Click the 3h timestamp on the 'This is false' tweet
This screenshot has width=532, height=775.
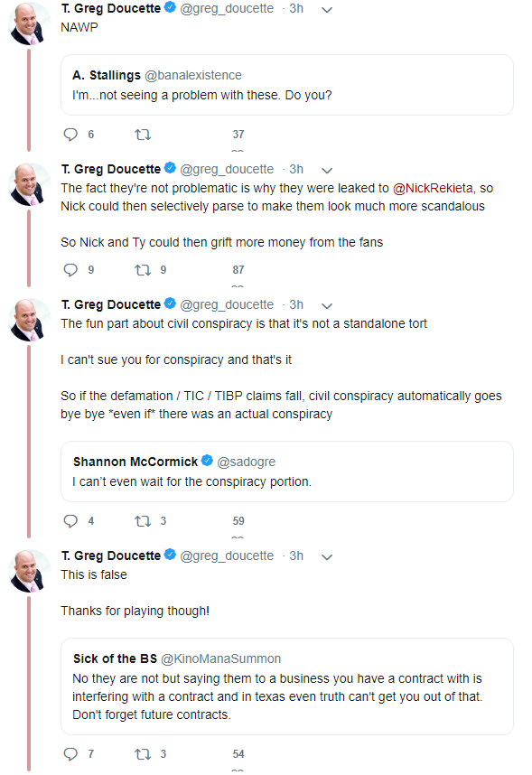pos(296,556)
